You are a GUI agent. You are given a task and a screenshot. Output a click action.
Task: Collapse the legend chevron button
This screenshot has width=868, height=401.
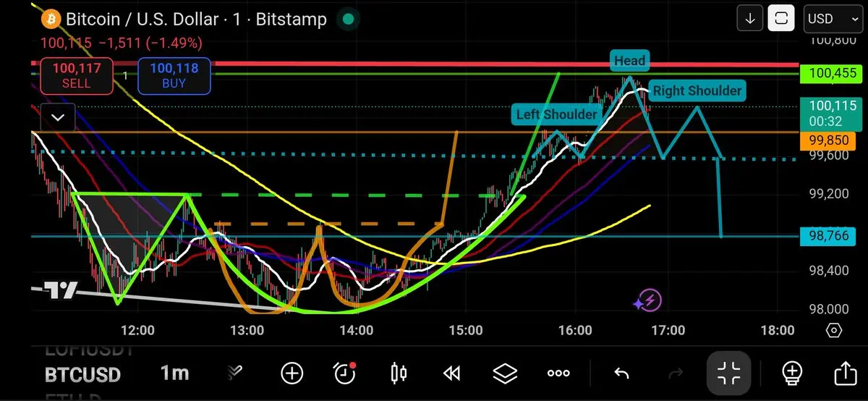pyautogui.click(x=58, y=117)
